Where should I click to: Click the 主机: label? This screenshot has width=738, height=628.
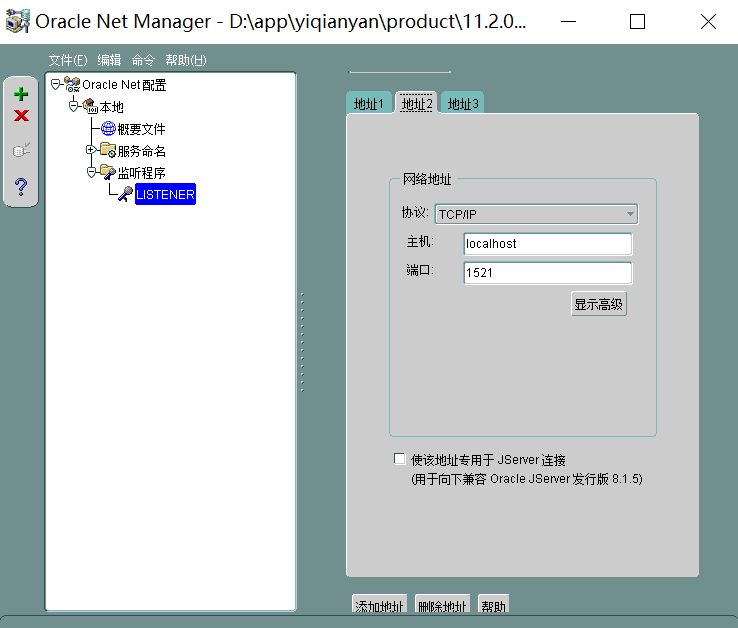coord(420,242)
